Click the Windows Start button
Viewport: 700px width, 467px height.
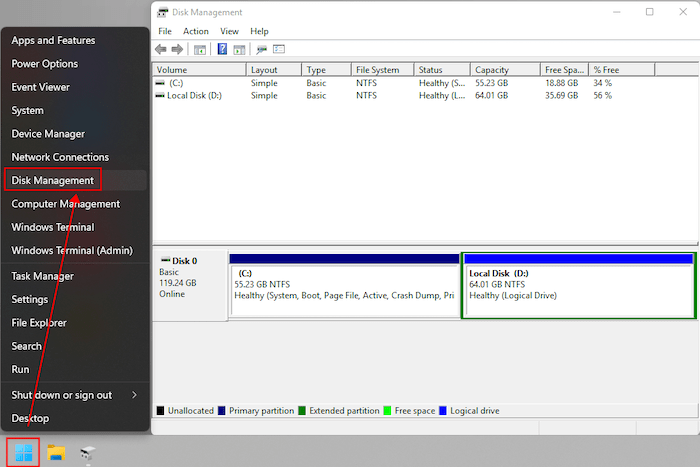click(x=23, y=453)
